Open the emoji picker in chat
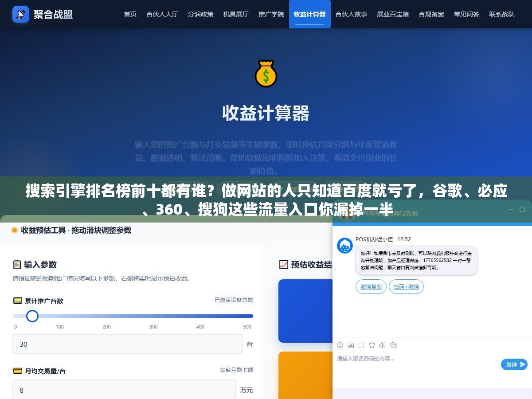532x399 pixels. pyautogui.click(x=340, y=345)
